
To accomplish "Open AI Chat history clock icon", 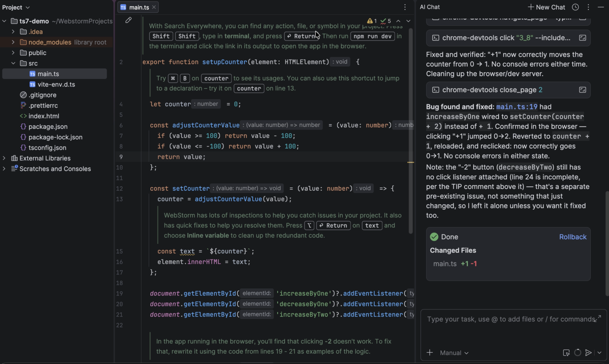I will pyautogui.click(x=575, y=7).
